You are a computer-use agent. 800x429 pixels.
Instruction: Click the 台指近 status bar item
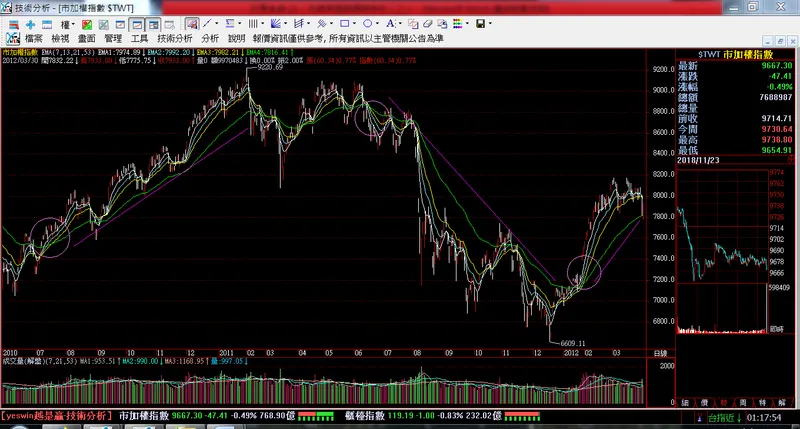click(x=725, y=418)
